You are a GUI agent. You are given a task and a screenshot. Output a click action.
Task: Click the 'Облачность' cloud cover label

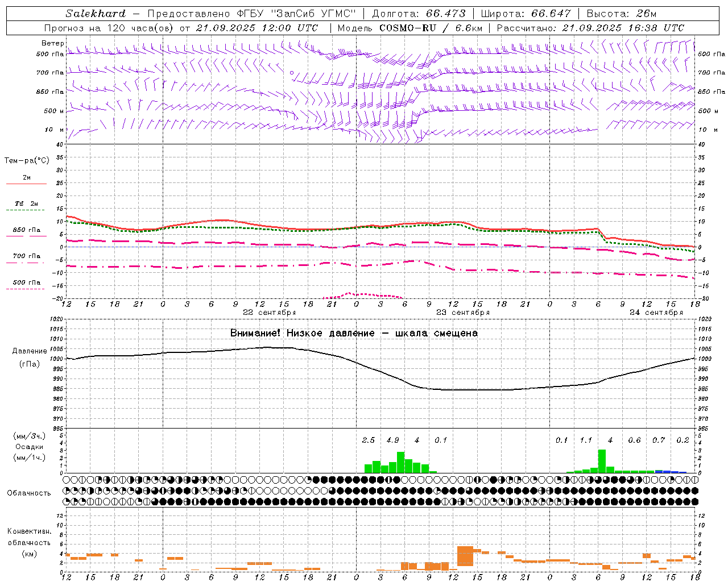tap(29, 493)
